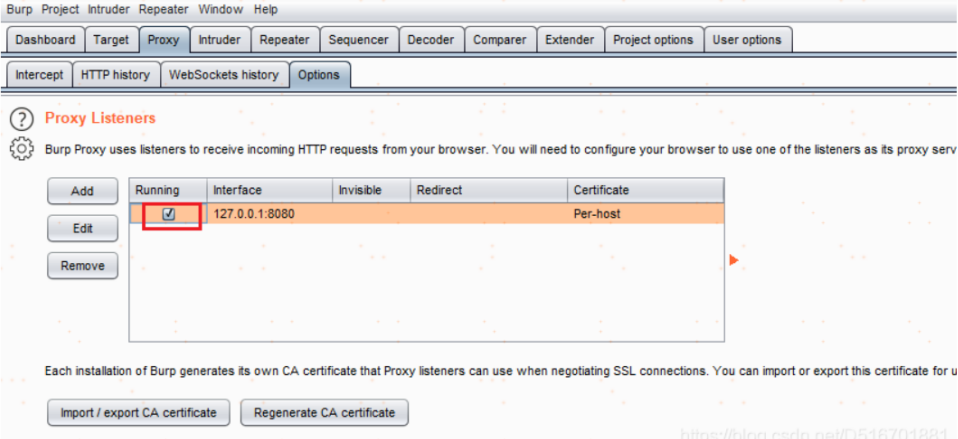
Task: Open the Proxy Listeners help icon
Action: click(21, 119)
